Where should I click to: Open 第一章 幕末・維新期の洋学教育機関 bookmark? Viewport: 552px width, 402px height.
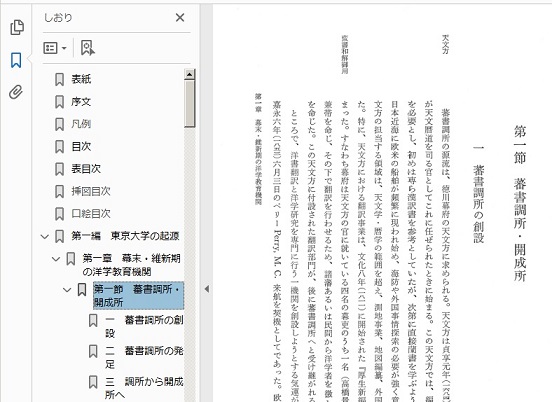(132, 265)
